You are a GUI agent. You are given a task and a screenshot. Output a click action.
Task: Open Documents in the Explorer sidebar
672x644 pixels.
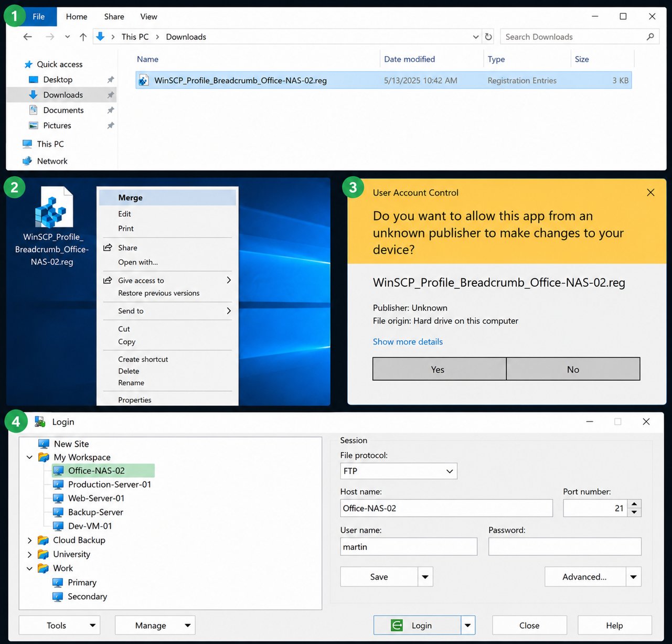point(63,110)
